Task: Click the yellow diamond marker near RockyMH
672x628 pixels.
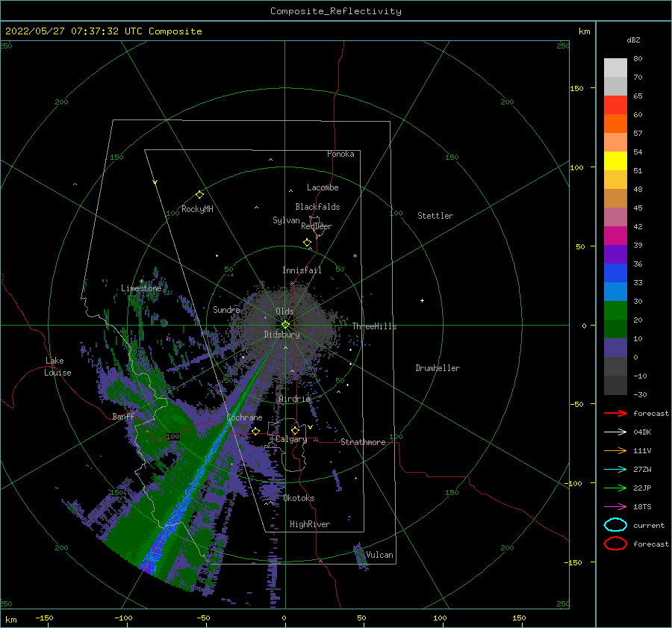Action: click(x=199, y=195)
